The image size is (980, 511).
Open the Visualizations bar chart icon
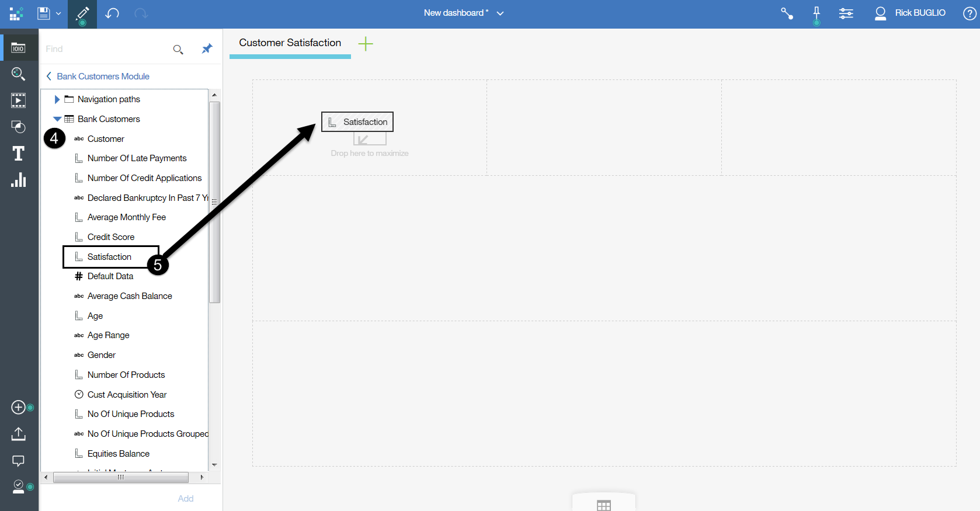(x=19, y=180)
